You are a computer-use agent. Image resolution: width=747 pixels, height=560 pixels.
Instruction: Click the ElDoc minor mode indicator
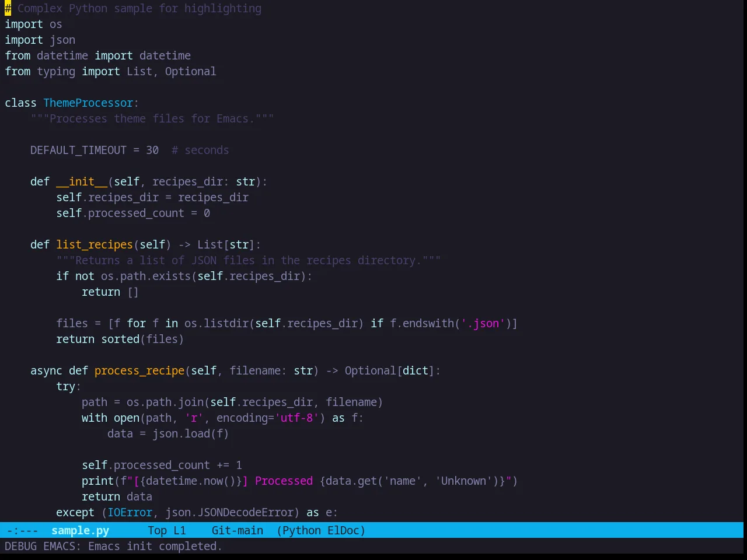pos(343,530)
